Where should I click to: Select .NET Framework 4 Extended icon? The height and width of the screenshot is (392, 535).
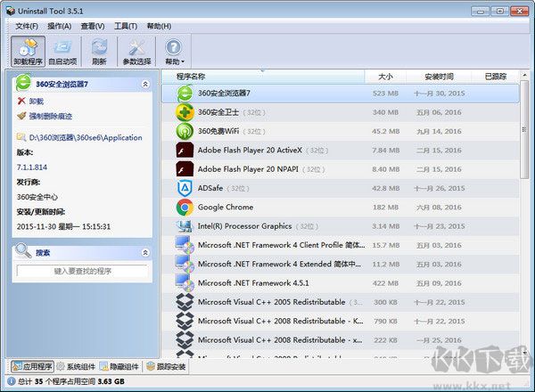click(x=185, y=265)
